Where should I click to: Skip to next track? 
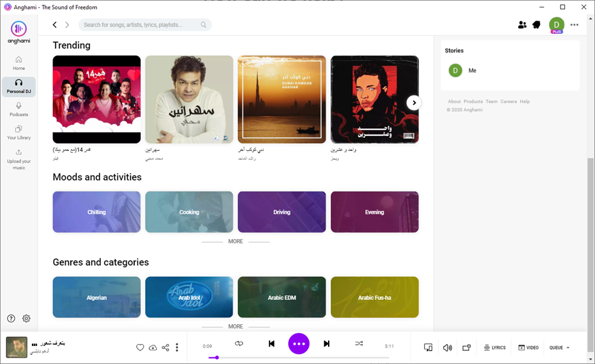tap(326, 343)
